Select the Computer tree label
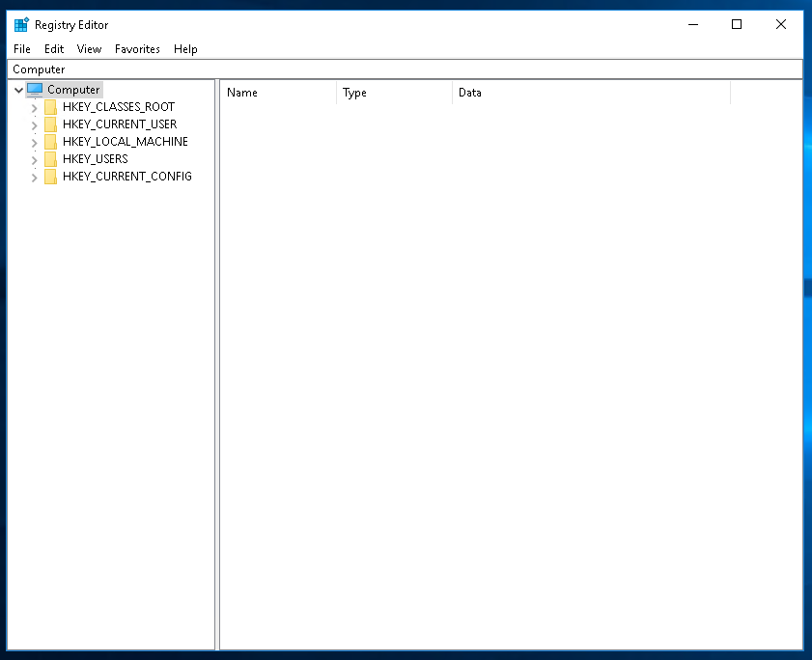 pos(73,90)
